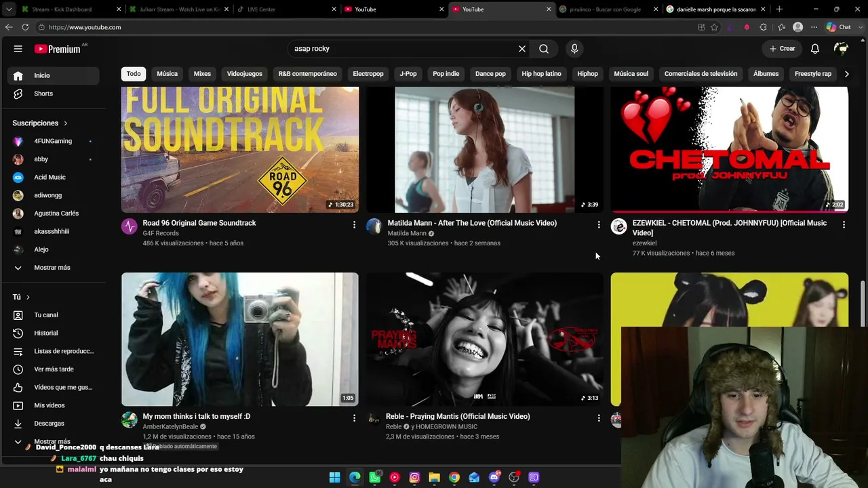The width and height of the screenshot is (868, 488).
Task: Open the Windows Start menu
Action: [335, 477]
